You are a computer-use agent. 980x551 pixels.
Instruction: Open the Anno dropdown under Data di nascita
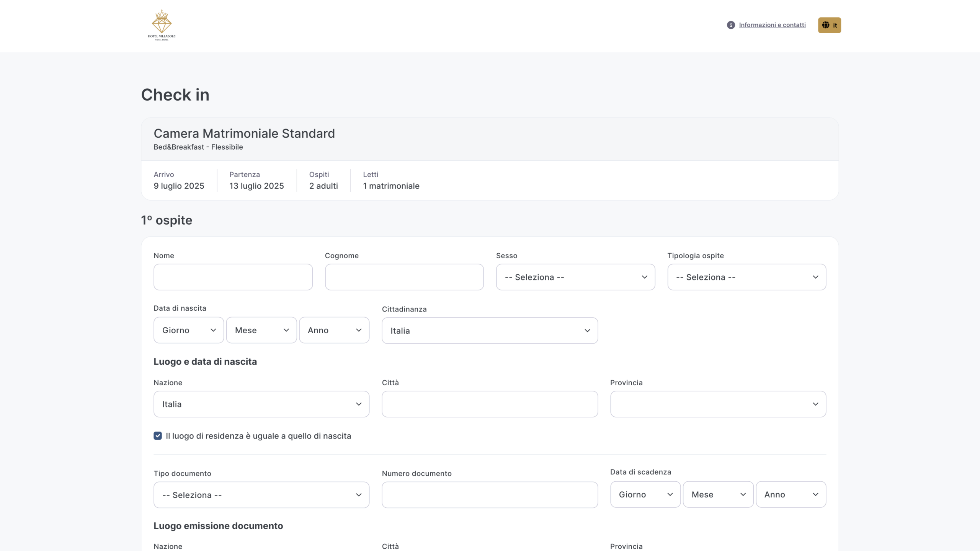(334, 330)
